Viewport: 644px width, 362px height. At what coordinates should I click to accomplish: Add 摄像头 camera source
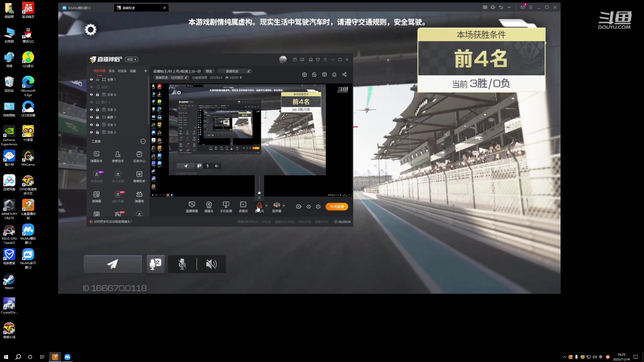pyautogui.click(x=209, y=207)
